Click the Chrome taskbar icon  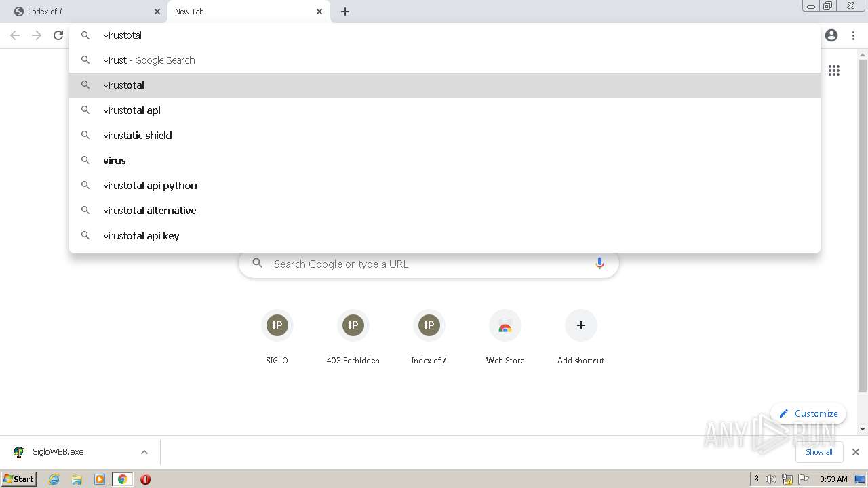pyautogui.click(x=123, y=479)
